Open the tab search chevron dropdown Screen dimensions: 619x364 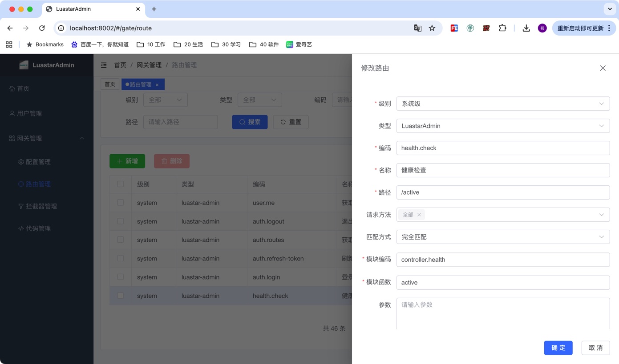[610, 9]
